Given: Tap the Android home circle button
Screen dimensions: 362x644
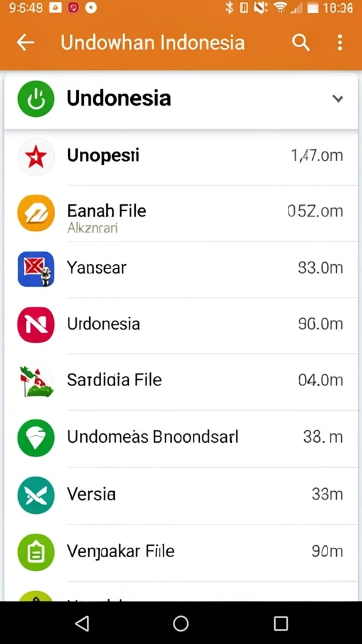Looking at the screenshot, I should coord(181,623).
